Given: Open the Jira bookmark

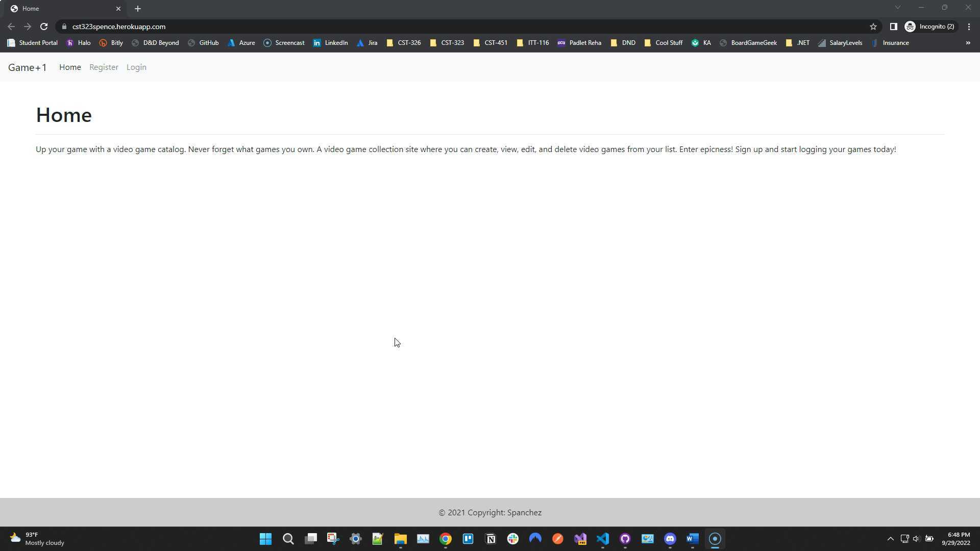Looking at the screenshot, I should pyautogui.click(x=367, y=43).
